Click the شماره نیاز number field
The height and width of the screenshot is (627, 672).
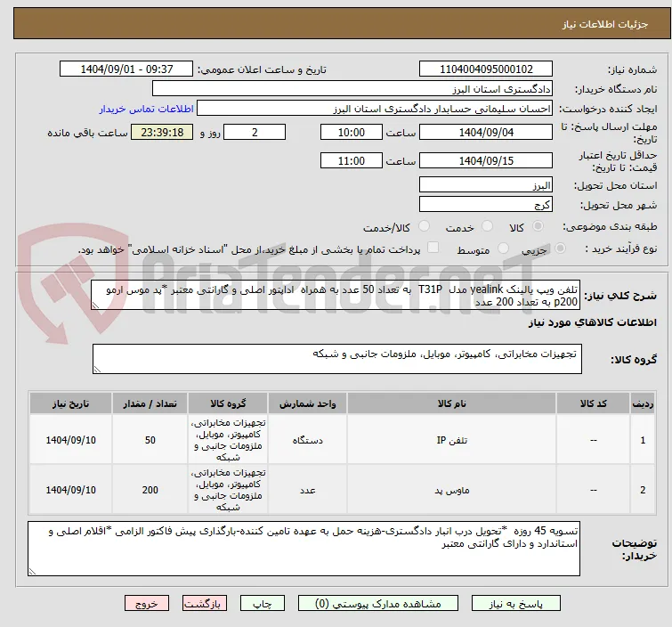(486, 69)
